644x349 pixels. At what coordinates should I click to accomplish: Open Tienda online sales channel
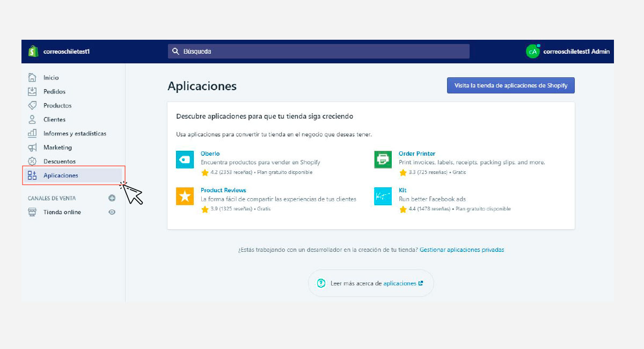[x=62, y=212]
